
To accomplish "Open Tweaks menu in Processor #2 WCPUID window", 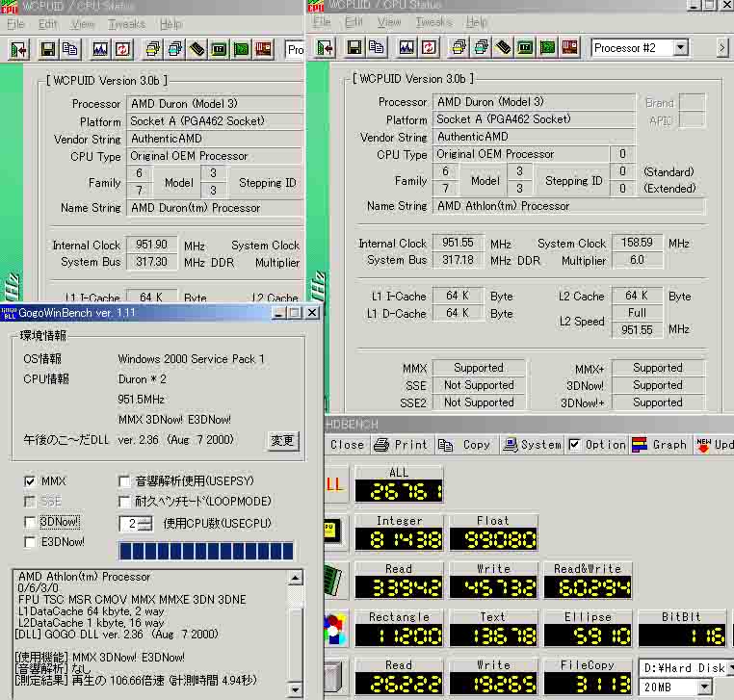I will (x=433, y=21).
